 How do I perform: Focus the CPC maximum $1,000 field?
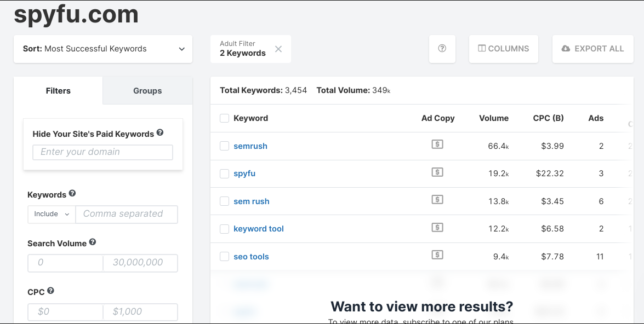(140, 312)
